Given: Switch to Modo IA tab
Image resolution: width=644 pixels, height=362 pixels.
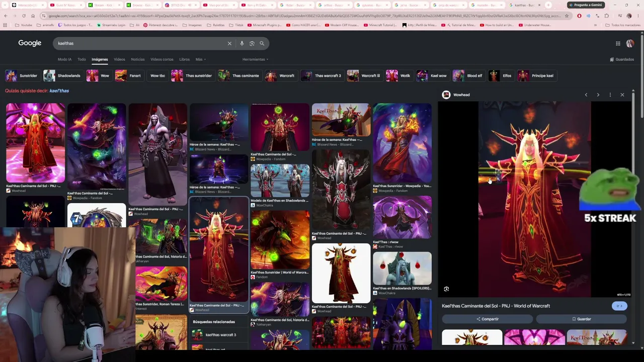Looking at the screenshot, I should 64,59.
